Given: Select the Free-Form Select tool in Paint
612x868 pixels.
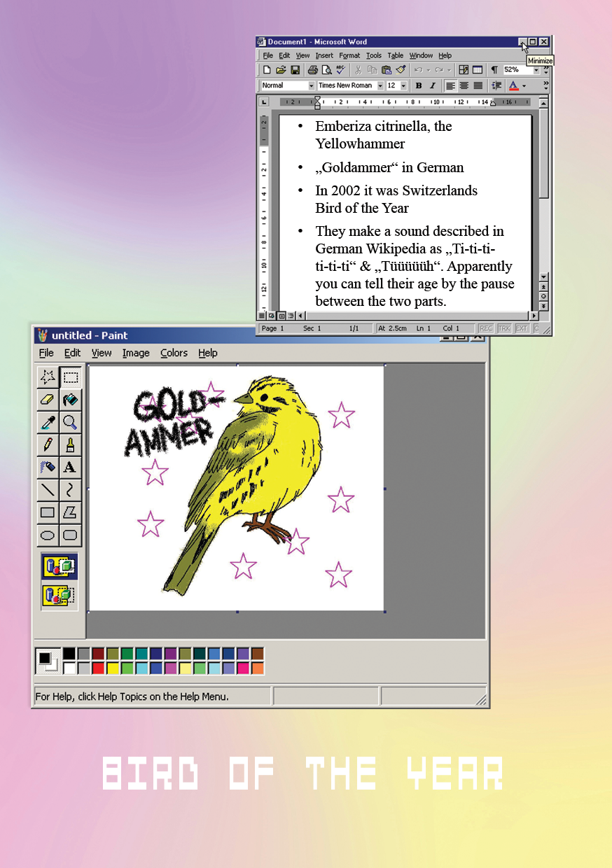Looking at the screenshot, I should (x=48, y=377).
